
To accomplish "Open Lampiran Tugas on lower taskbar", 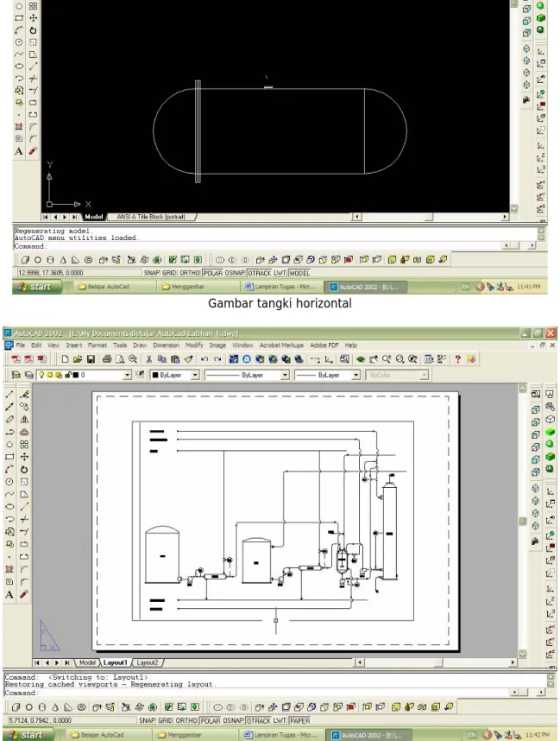I will click(x=280, y=735).
